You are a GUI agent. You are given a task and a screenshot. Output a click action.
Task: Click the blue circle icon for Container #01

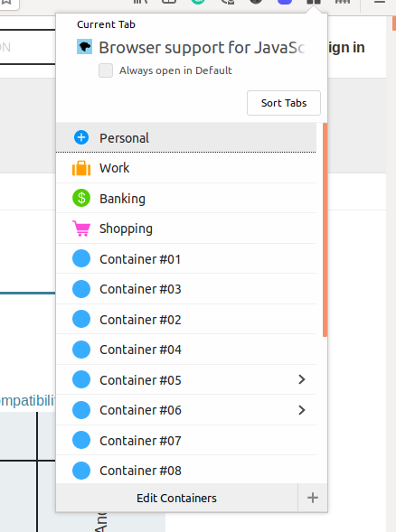(x=81, y=258)
